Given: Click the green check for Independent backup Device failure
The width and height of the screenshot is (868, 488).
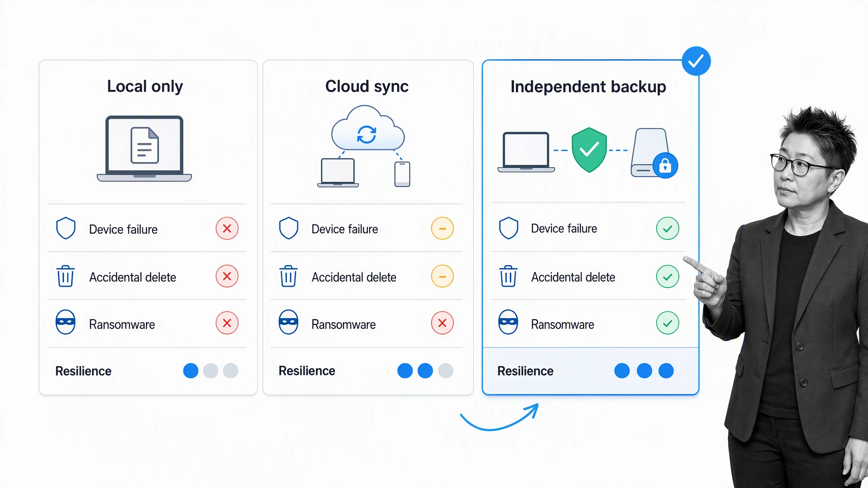Looking at the screenshot, I should [668, 228].
